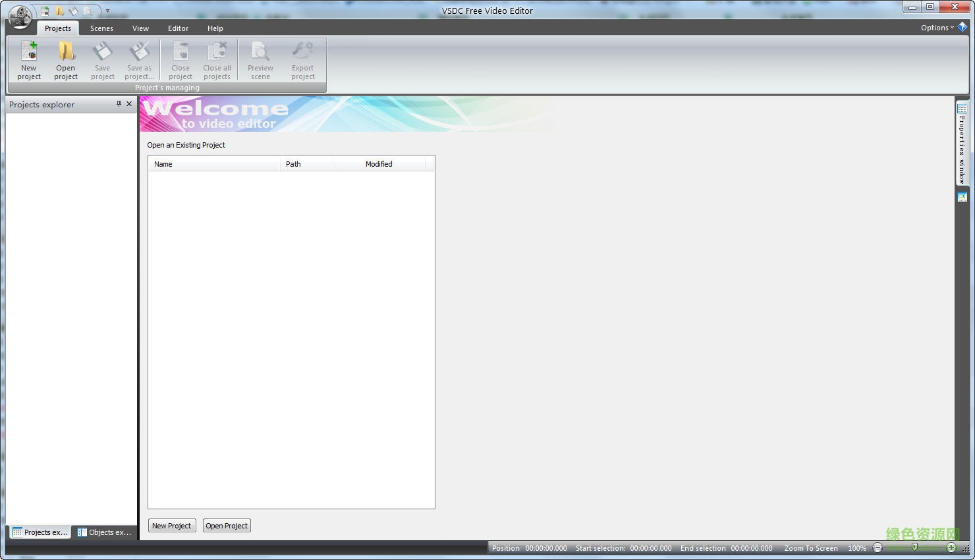Screen dimensions: 975x560
Task: Open the Options dropdown
Action: click(x=936, y=28)
